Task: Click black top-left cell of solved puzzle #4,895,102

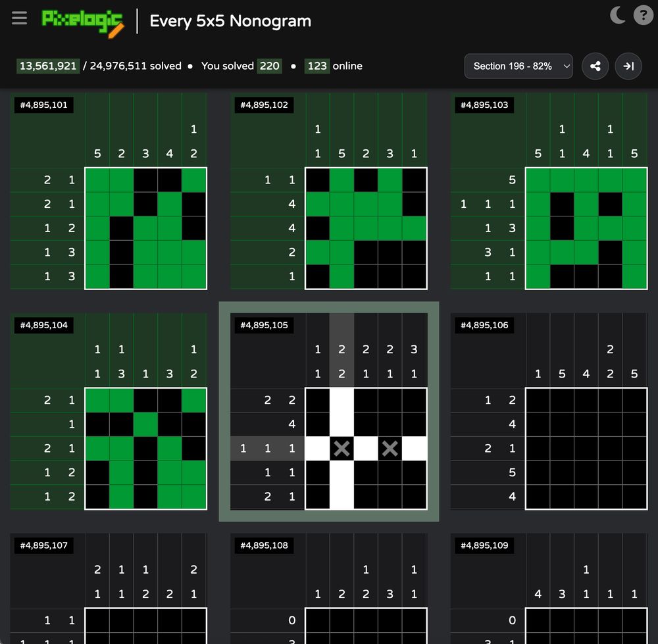Action: [318, 180]
